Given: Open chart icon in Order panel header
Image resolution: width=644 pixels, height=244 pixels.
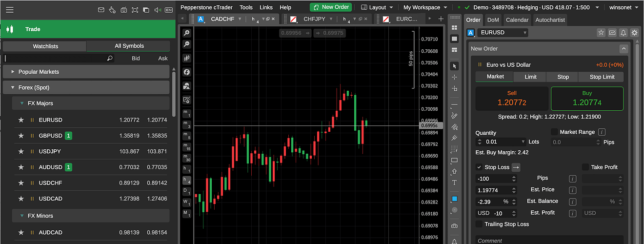Looking at the screenshot, I should (612, 33).
